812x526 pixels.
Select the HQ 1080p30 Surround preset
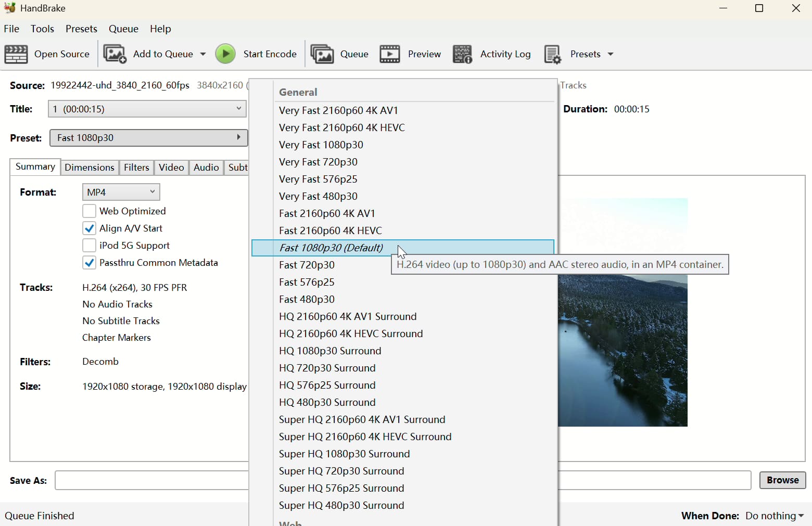pyautogui.click(x=330, y=351)
